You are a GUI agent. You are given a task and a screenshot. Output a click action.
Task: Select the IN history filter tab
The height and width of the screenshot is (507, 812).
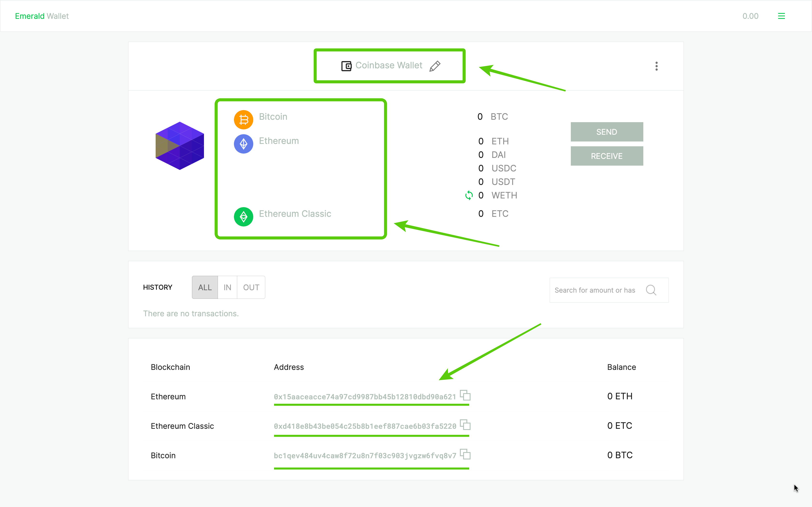pos(227,287)
